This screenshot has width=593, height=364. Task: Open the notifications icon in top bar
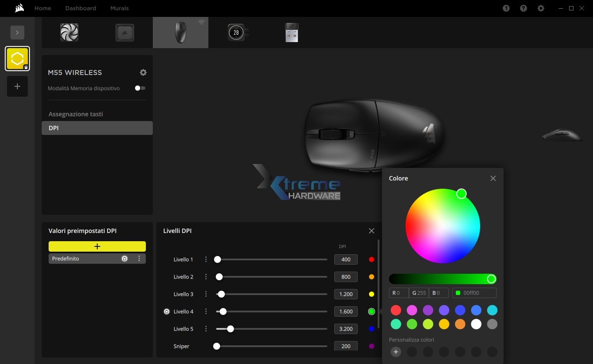506,8
